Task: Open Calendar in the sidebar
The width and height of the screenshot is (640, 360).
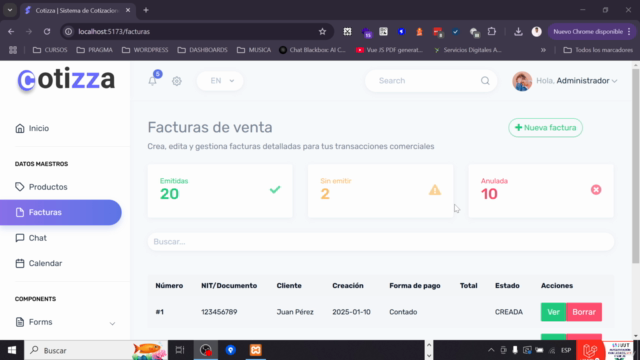Action: (39, 263)
